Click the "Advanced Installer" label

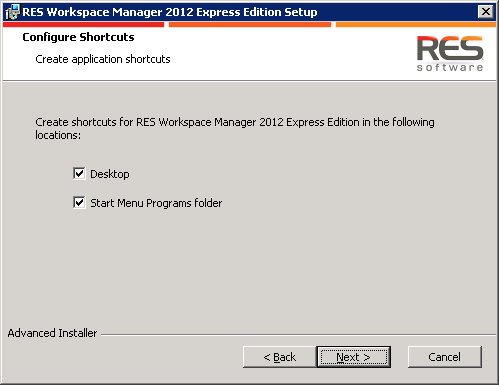pos(52,333)
